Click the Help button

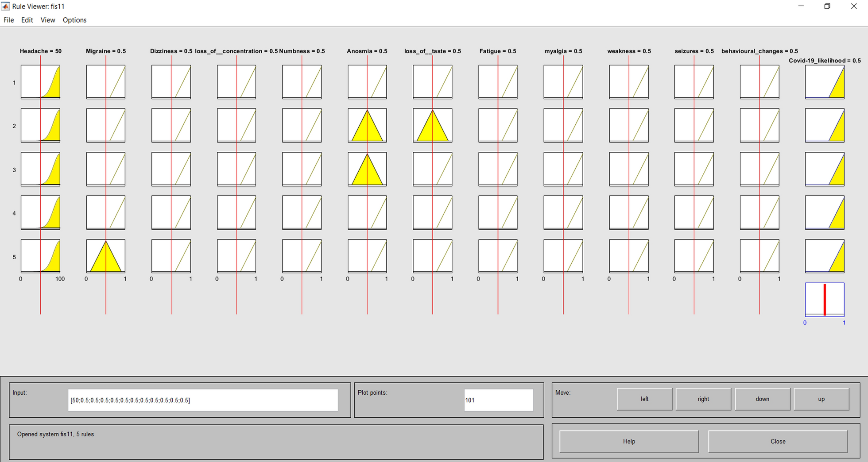(629, 441)
